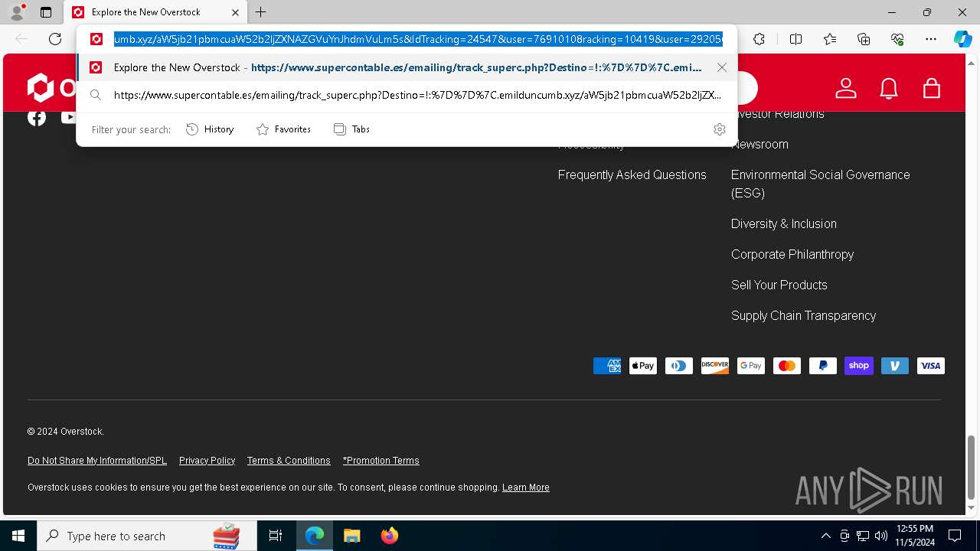This screenshot has height=551, width=980.
Task: Open the Copilot sidebar icon
Action: [962, 39]
